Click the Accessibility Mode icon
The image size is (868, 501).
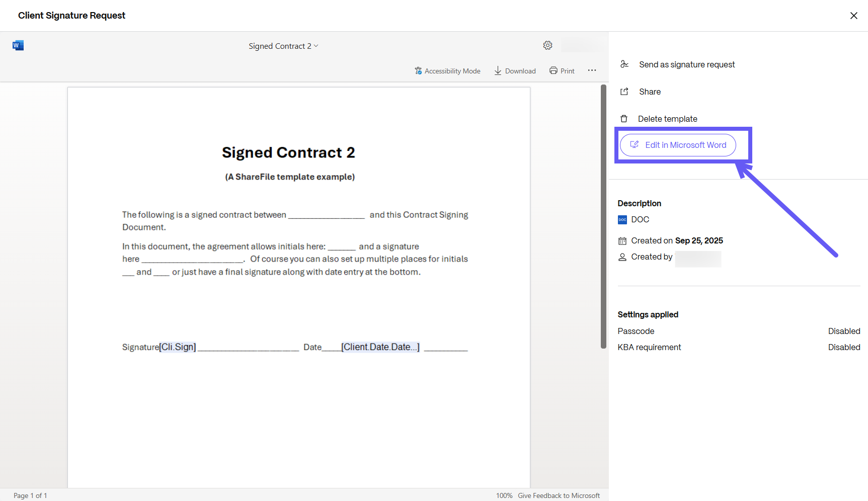pos(418,71)
